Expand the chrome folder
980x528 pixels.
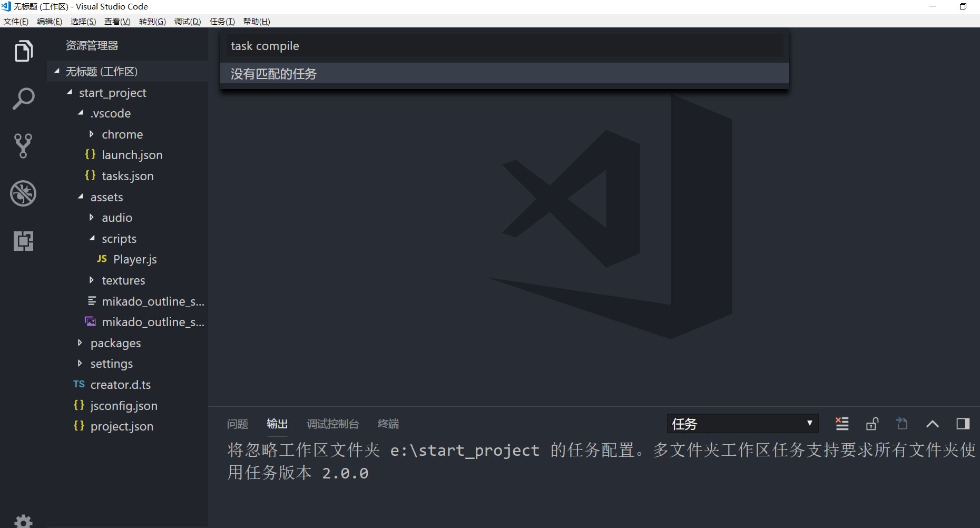(x=128, y=134)
